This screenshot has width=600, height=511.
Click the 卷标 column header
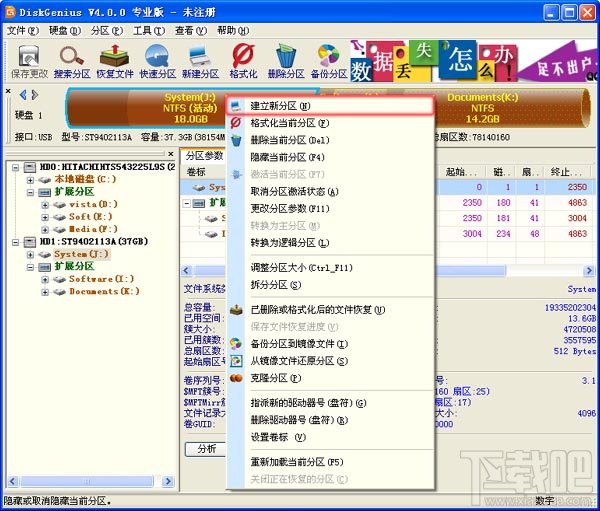click(196, 172)
